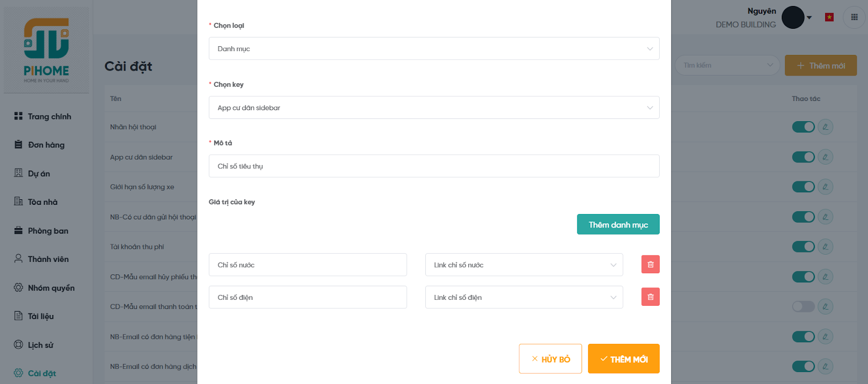Edit the Nhắn hội thoại setting
The image size is (868, 384).
pyautogui.click(x=825, y=127)
